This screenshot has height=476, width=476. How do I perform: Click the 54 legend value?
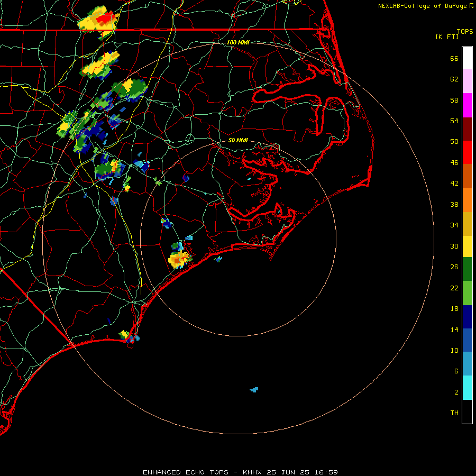point(454,121)
